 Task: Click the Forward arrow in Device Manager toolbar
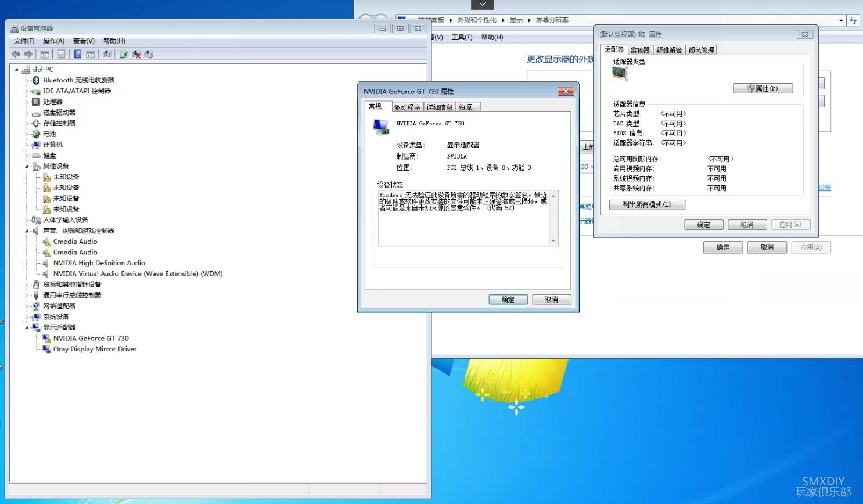click(x=28, y=54)
